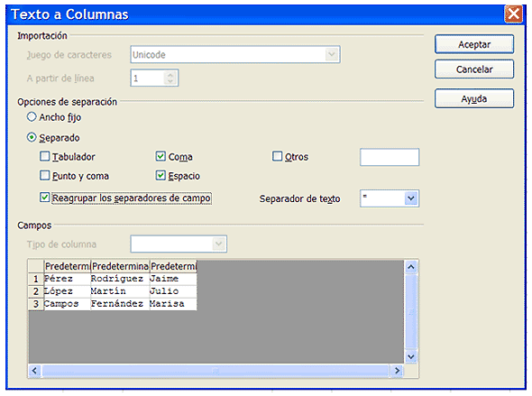Open the Tipo de columna dropdown
This screenshot has width=532, height=396.
tap(219, 244)
